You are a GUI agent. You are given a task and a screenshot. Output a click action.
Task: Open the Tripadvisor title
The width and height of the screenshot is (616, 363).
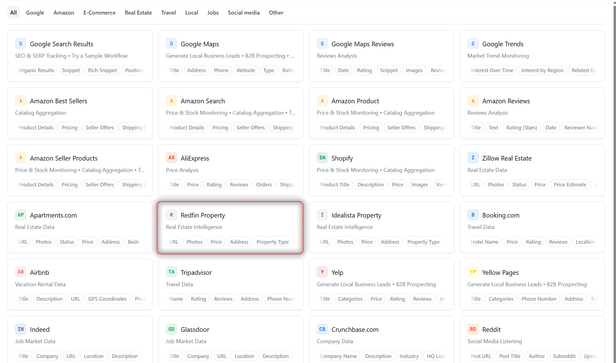point(196,272)
